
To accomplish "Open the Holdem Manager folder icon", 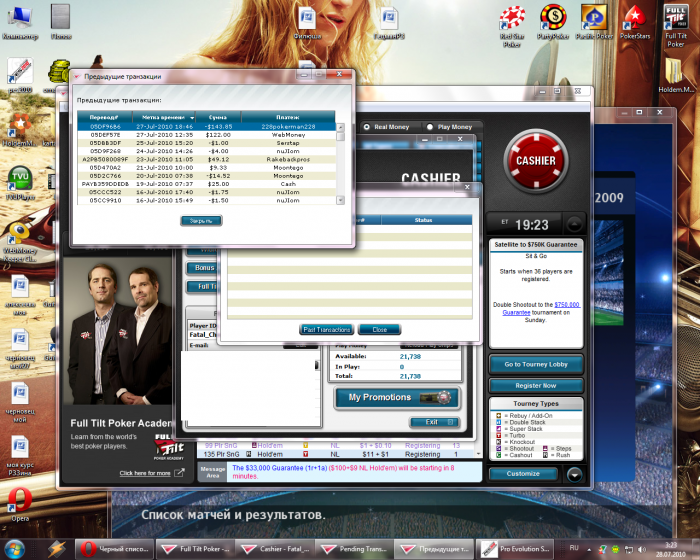I will 675,75.
